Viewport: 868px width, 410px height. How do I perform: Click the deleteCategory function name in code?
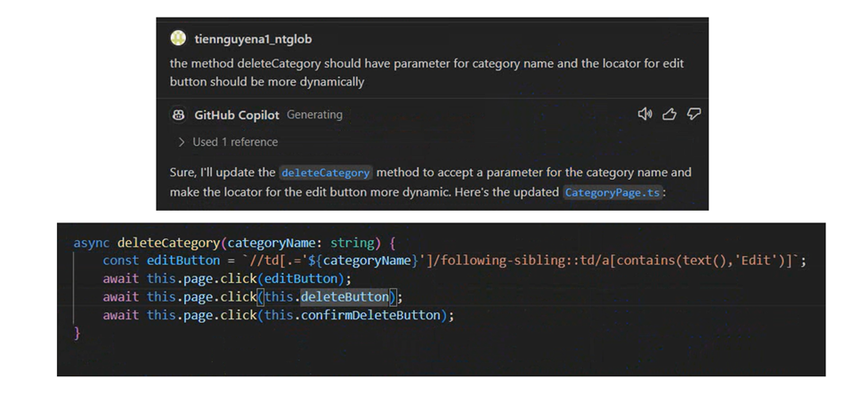pos(167,242)
